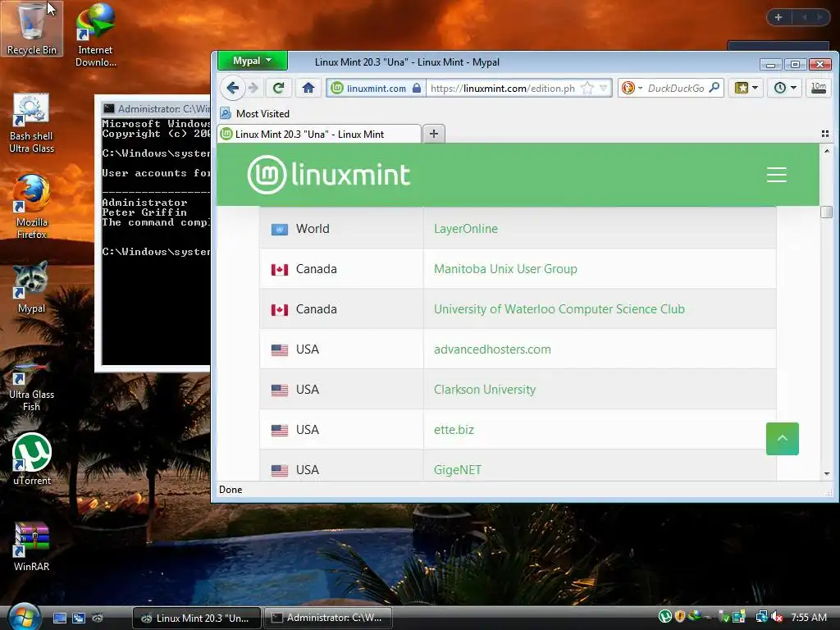Open the DuckDuckGo search engine dropdown
The height and width of the screenshot is (630, 840).
point(632,88)
